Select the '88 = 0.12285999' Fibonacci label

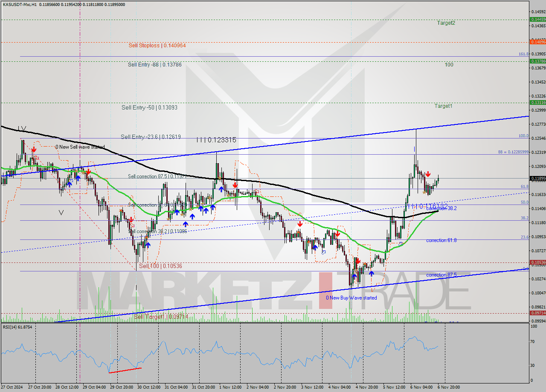[514, 152]
